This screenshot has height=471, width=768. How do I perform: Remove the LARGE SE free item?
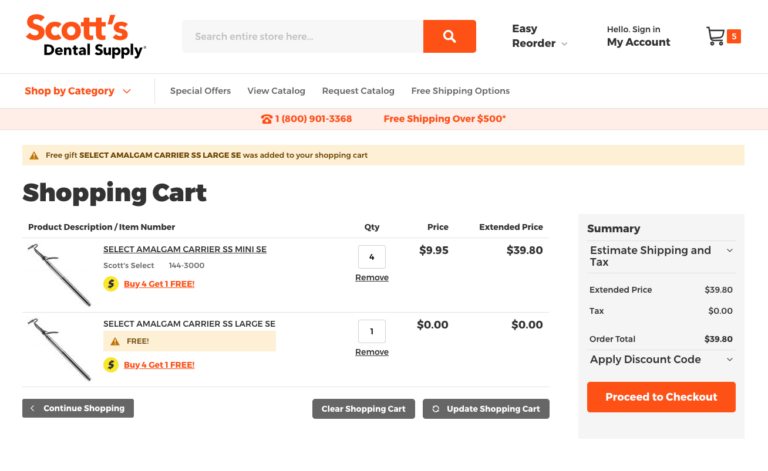pyautogui.click(x=372, y=352)
